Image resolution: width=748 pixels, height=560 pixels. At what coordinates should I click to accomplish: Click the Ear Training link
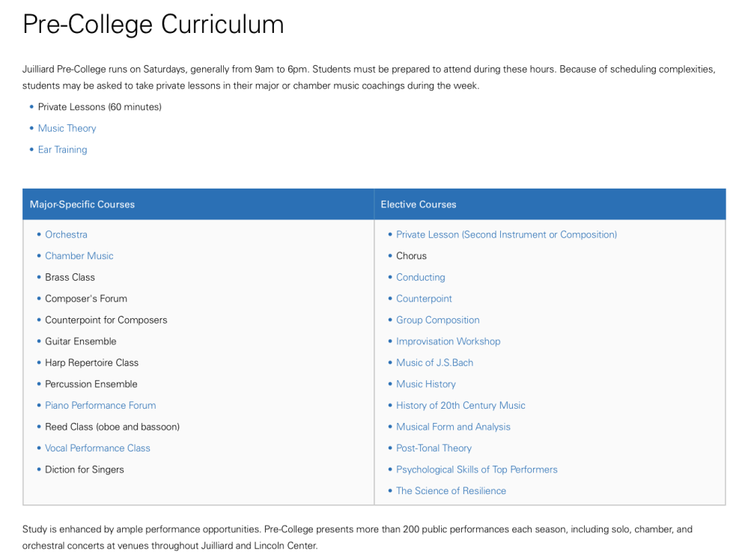click(62, 150)
